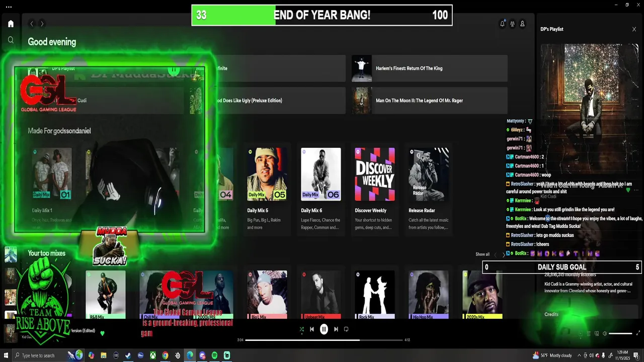Click the Made For godssondaniel heading
644x362 pixels.
point(59,131)
